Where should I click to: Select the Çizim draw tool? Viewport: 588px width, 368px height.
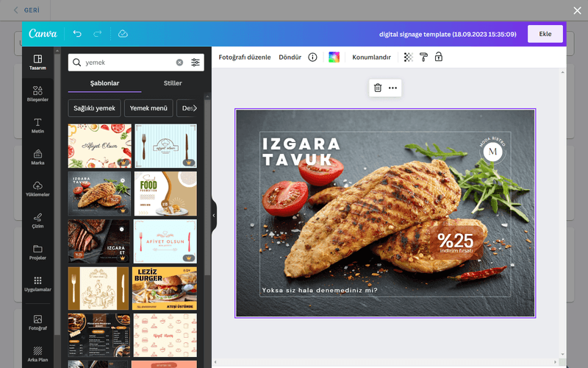click(37, 220)
